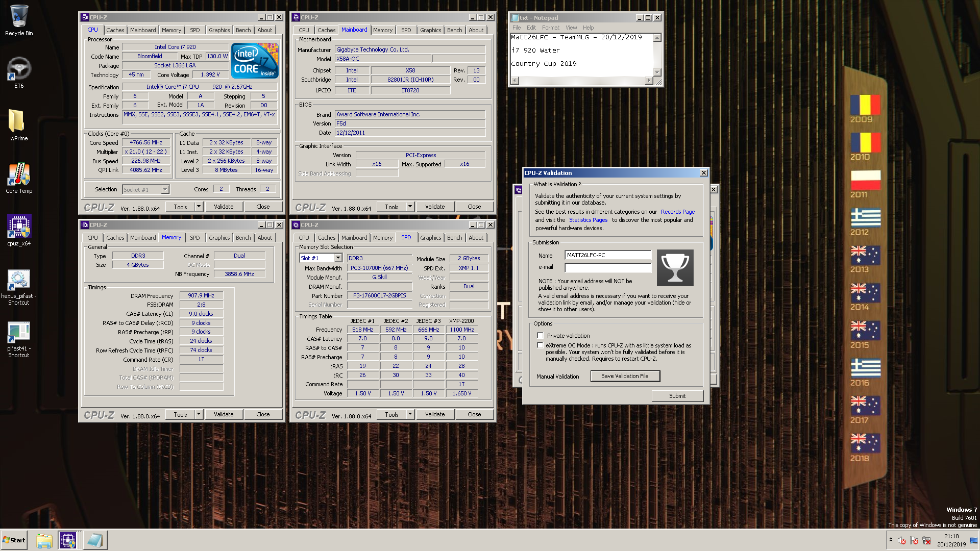This screenshot has height=551, width=980.
Task: Click Notepad vertical scrollbar down arrow
Action: (x=657, y=72)
